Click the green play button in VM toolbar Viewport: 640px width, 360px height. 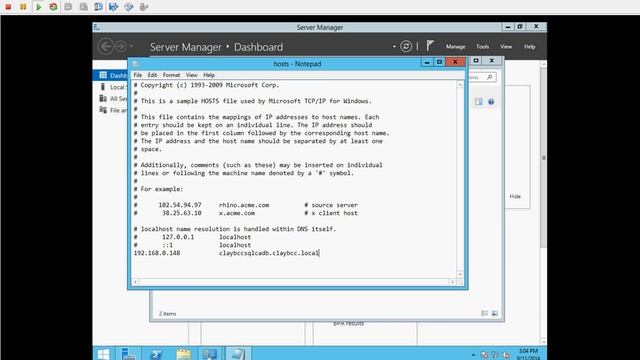tap(38, 7)
